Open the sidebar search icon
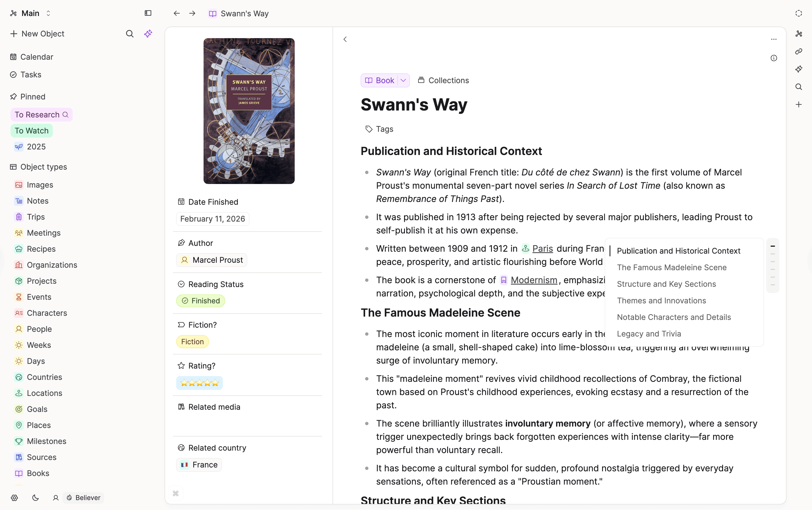This screenshot has width=812, height=510. [130, 34]
